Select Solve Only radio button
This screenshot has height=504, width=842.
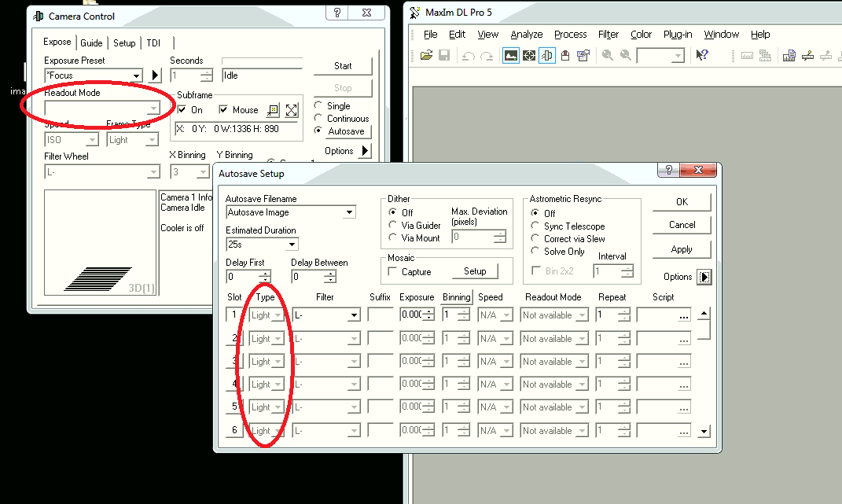pyautogui.click(x=535, y=251)
